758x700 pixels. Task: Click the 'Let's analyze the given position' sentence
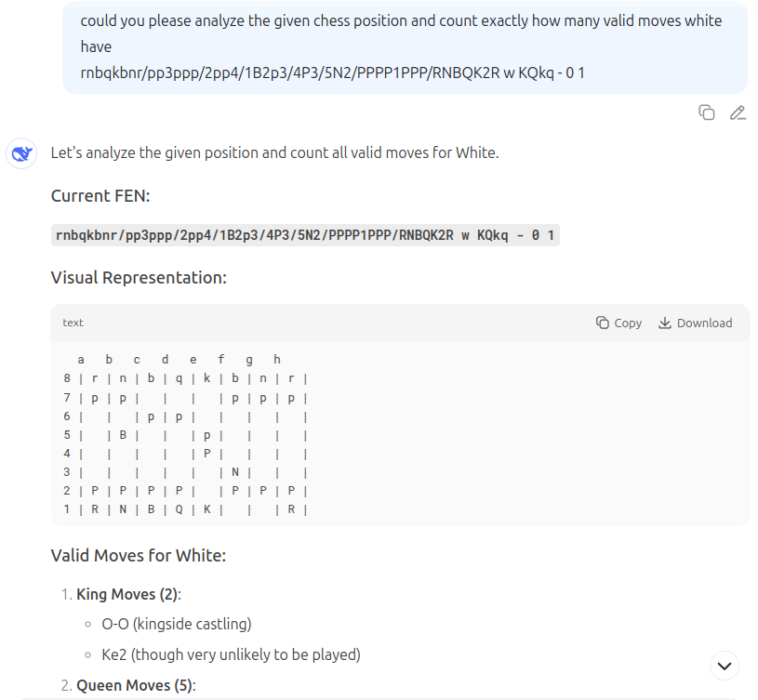(x=274, y=152)
